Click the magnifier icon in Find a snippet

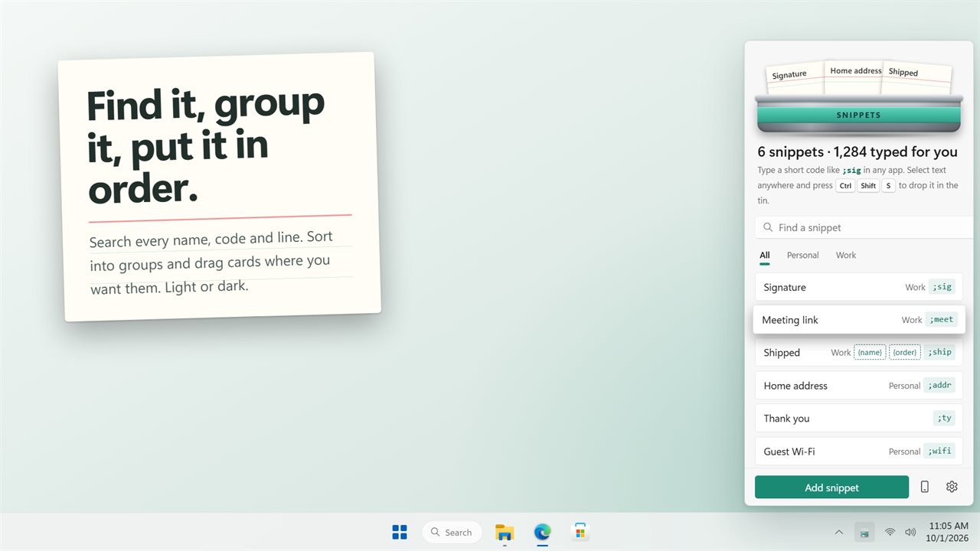[768, 227]
